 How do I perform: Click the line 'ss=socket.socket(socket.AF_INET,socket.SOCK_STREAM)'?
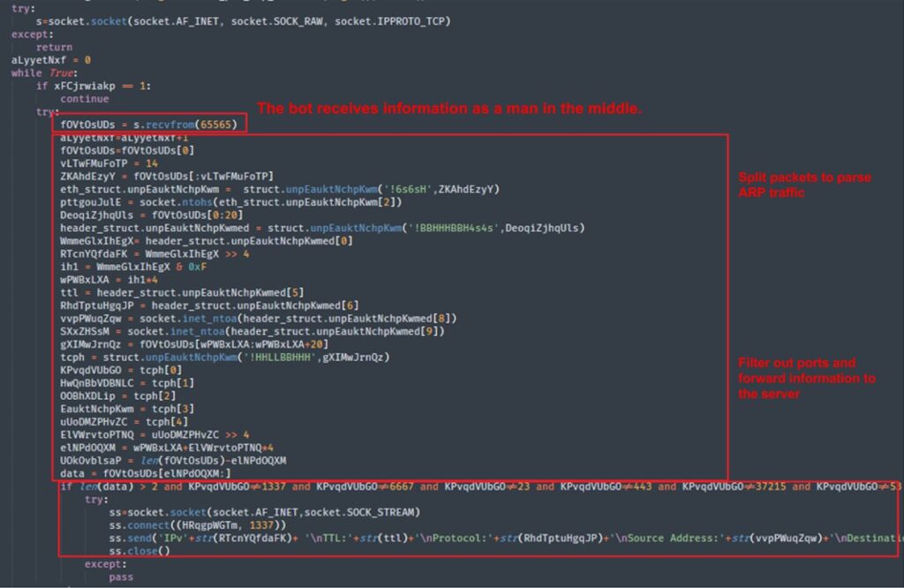265,512
